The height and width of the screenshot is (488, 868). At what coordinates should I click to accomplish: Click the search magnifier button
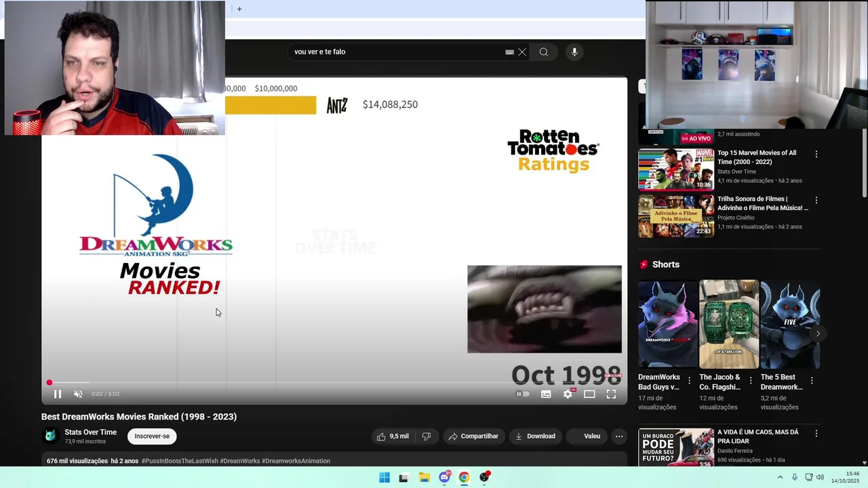click(x=544, y=52)
